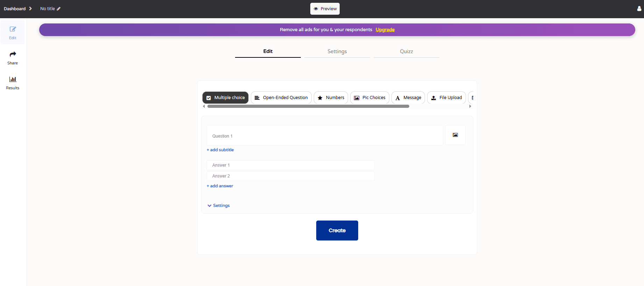Click the Edit sidebar icon
The width and height of the screenshot is (644, 286).
click(x=13, y=29)
